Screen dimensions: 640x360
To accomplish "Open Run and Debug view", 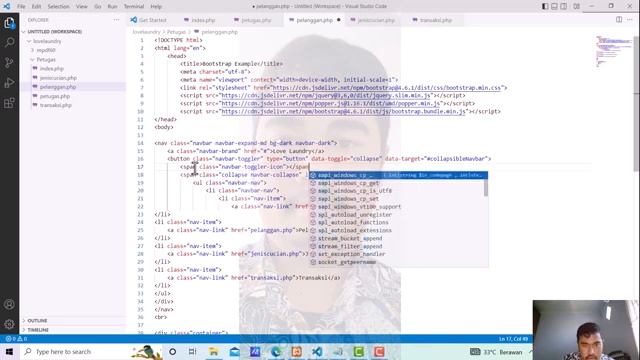I will point(9,82).
